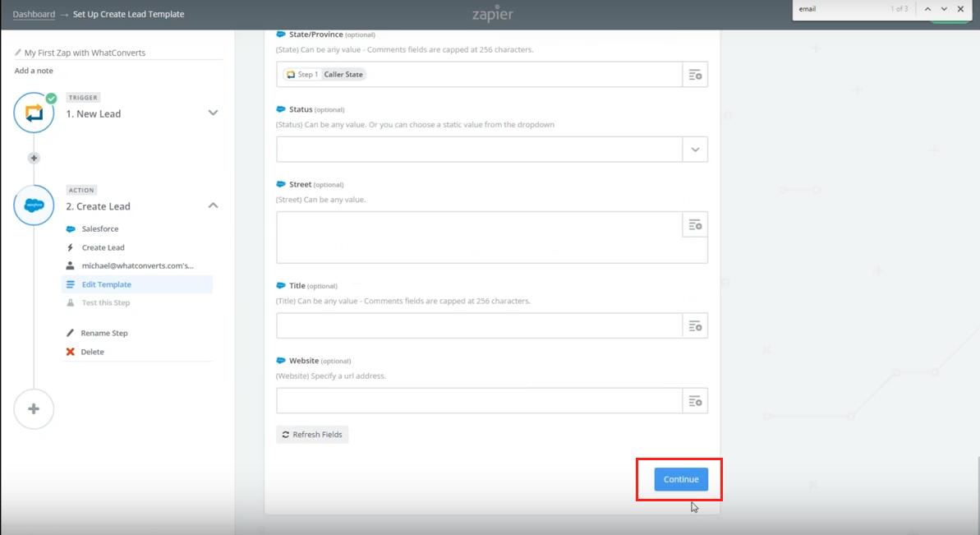Click the Title field label
This screenshot has width=980, height=535.
click(297, 286)
